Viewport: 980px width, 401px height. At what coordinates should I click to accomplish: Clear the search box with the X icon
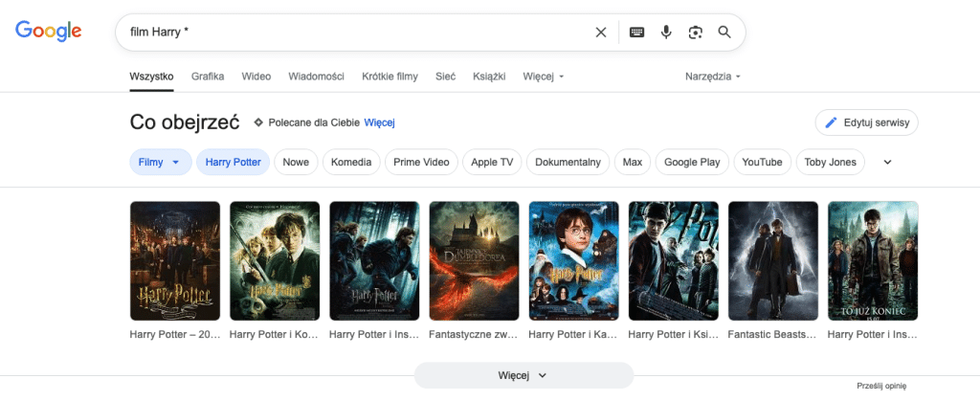(x=601, y=33)
